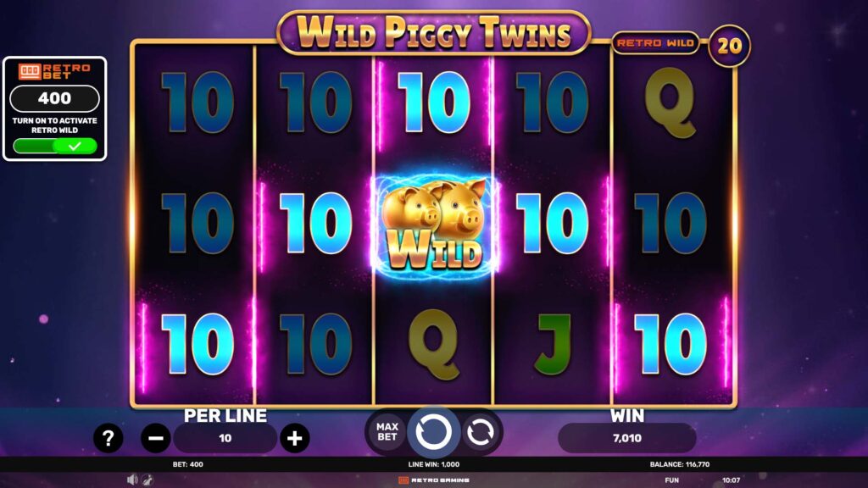Toggle the Retro Bet green switch
Image resolution: width=868 pixels, height=488 pixels.
coord(55,146)
